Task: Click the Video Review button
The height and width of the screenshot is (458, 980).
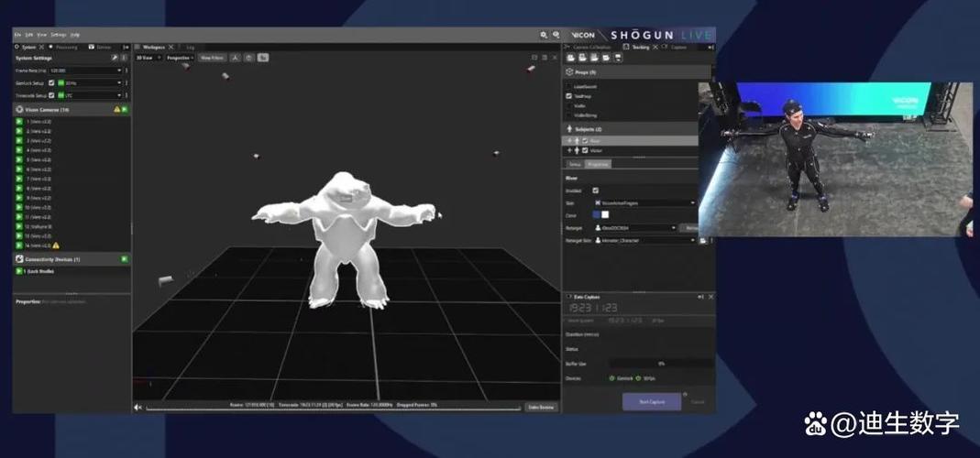Action: [541, 408]
